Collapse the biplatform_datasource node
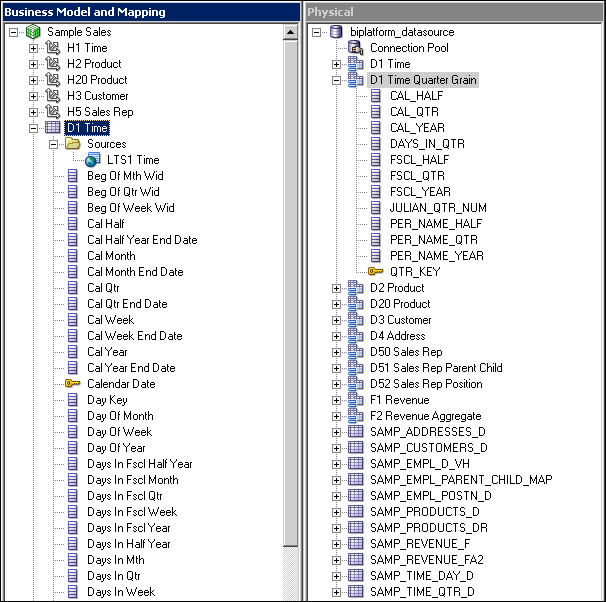 pos(316,32)
